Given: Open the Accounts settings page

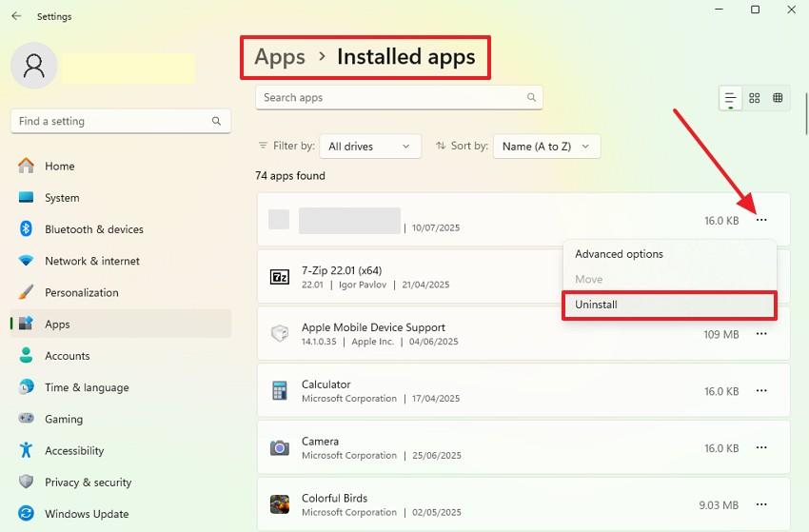Looking at the screenshot, I should click(x=120, y=356).
